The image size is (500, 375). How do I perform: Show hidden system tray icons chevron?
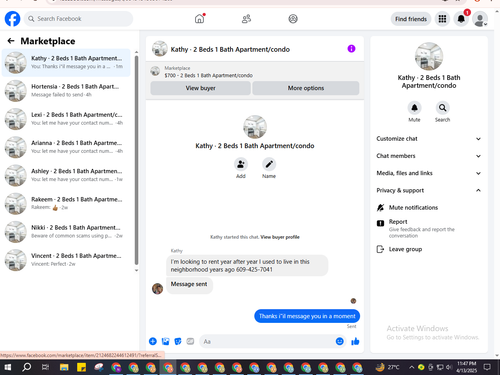pyautogui.click(x=412, y=367)
